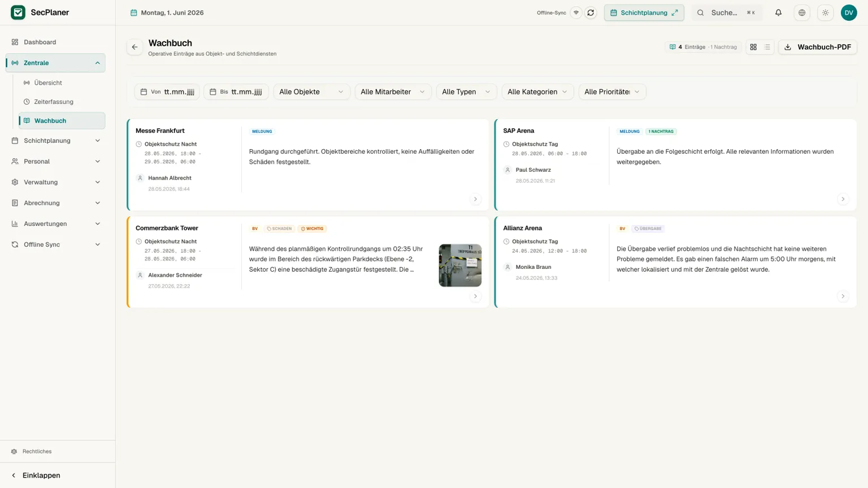Image resolution: width=868 pixels, height=488 pixels.
Task: Open SAP Arena entry arrow
Action: coord(843,199)
